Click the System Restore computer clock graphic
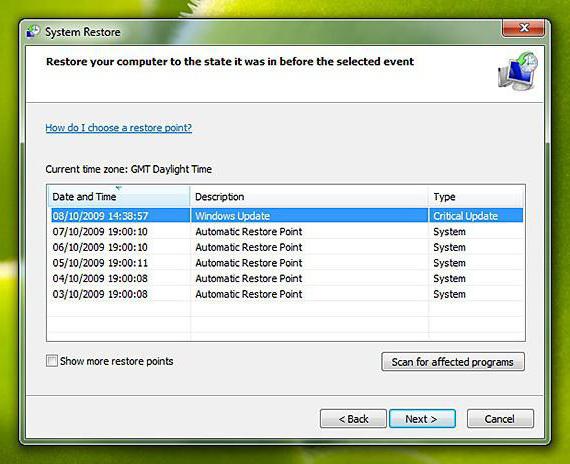The height and width of the screenshot is (464, 570). (518, 71)
